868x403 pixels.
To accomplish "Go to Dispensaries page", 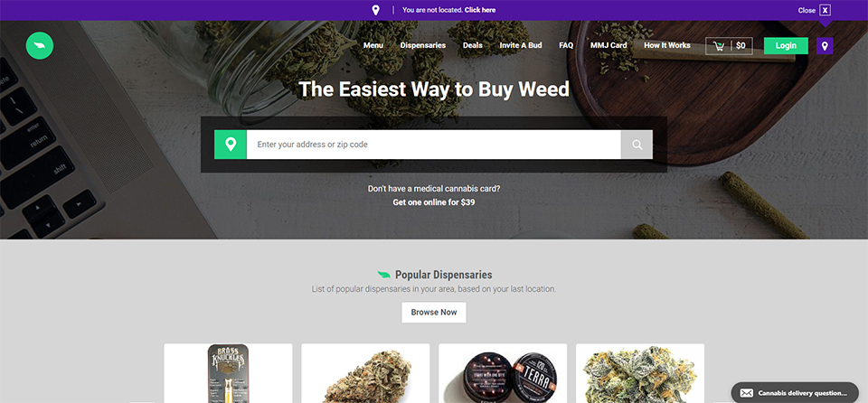I will point(423,45).
